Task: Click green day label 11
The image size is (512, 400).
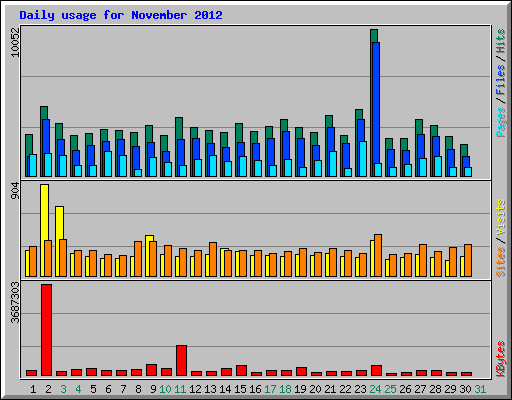Action: pos(180,389)
